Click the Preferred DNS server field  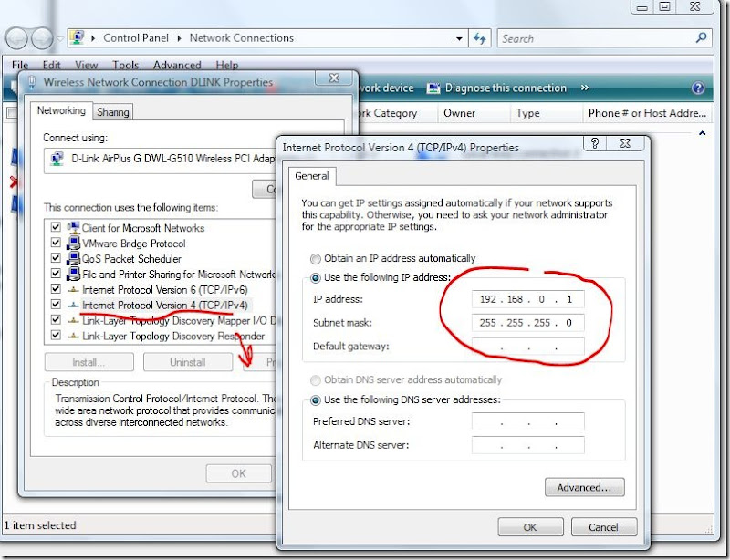click(528, 421)
